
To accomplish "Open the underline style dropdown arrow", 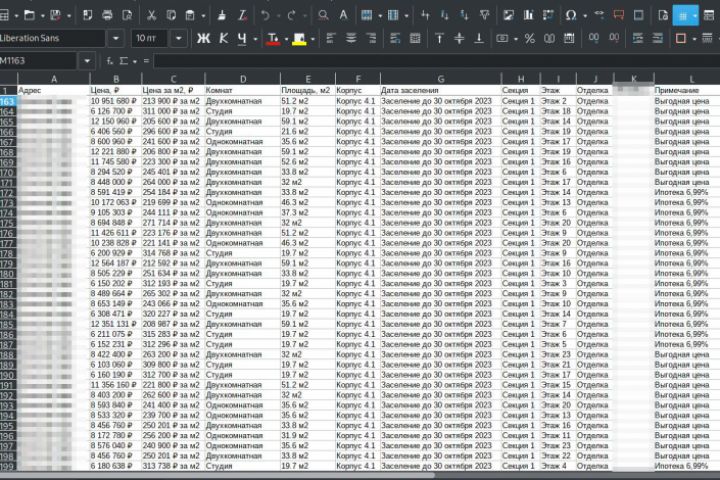I will pos(256,39).
